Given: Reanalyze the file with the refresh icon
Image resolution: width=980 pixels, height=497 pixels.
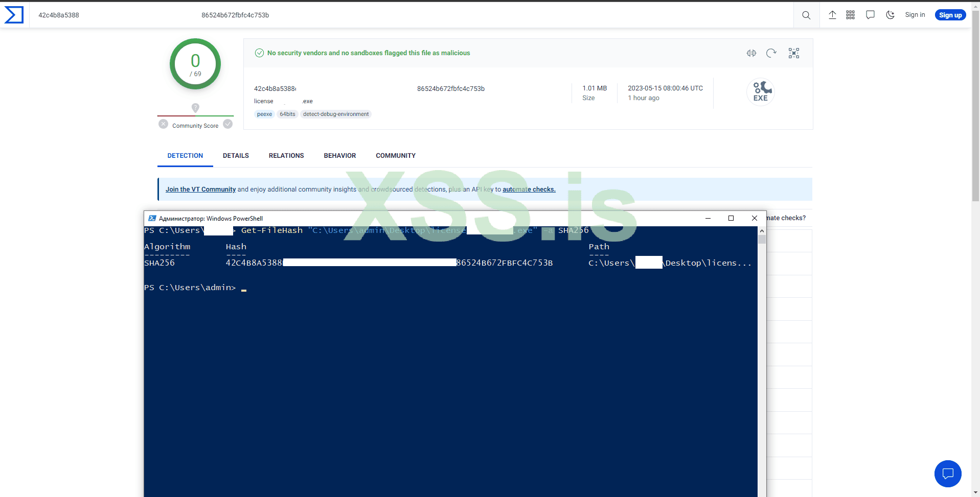Looking at the screenshot, I should click(771, 53).
